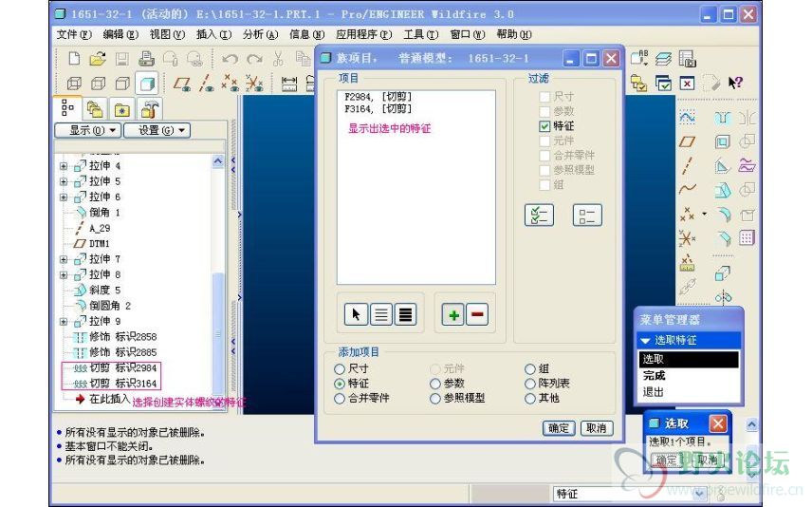Open the 特征 selection filter dropdown in status bar

point(700,493)
